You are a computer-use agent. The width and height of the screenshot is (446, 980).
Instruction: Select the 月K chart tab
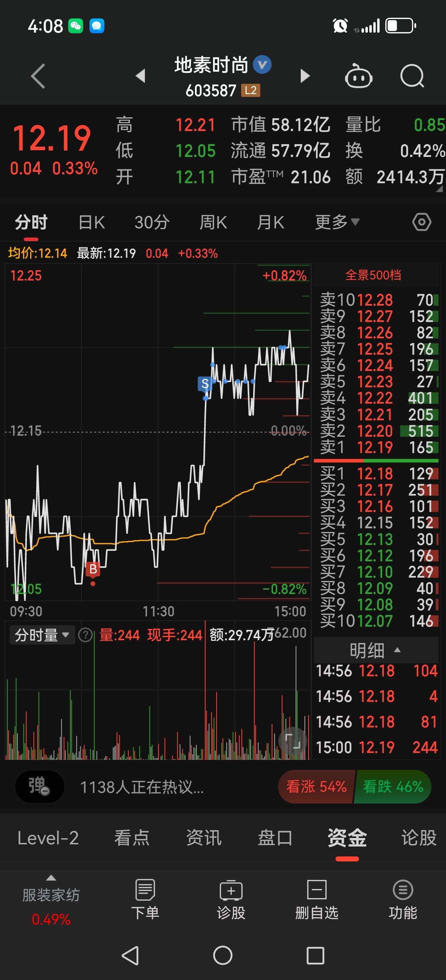click(x=271, y=222)
